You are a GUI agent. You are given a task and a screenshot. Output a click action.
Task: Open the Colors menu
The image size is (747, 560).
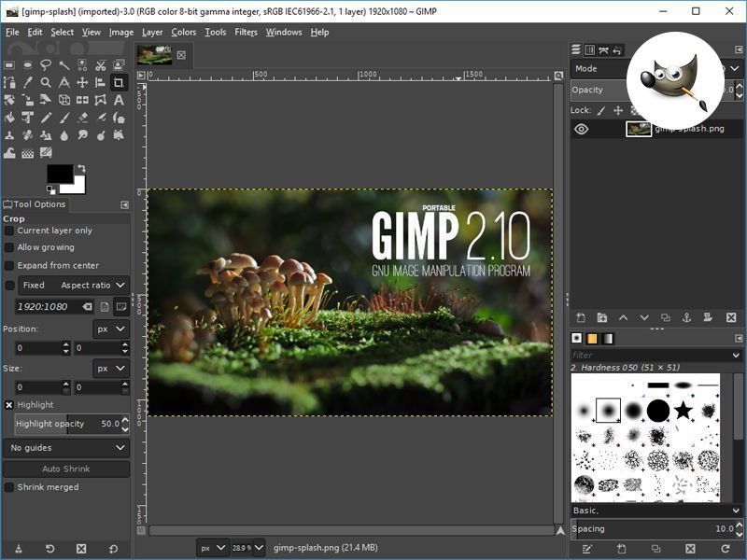coord(184,32)
